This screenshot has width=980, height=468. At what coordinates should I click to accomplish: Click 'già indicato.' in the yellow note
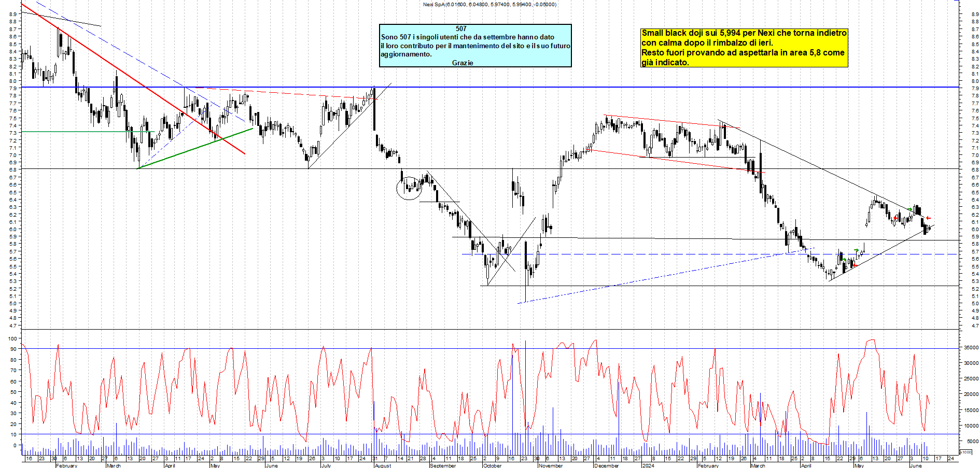tap(665, 63)
